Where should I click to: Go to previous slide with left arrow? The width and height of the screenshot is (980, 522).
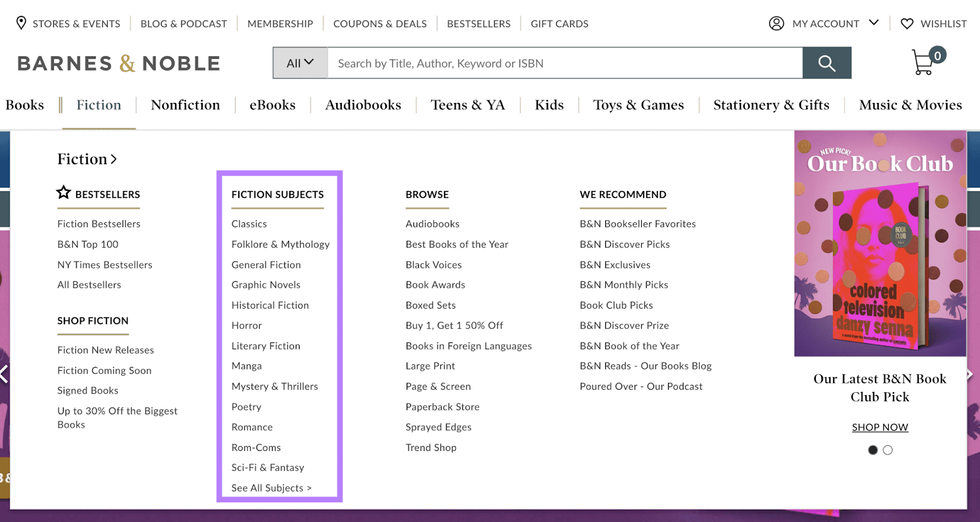coord(4,374)
